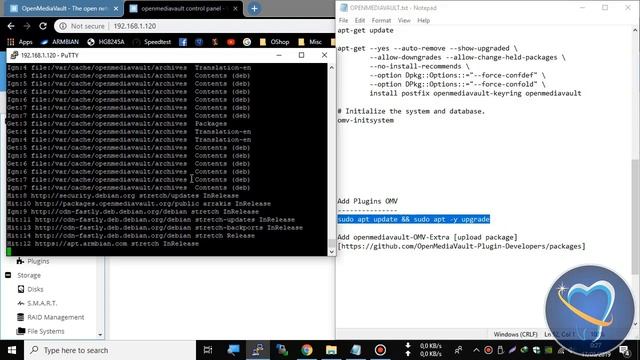The image size is (640, 360).
Task: Open the Apps bookmark shortcut
Action: pyautogui.click(x=20, y=42)
